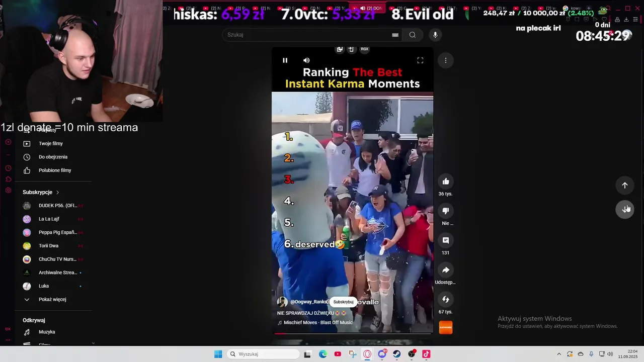
Task: Click the RGX button above the video
Action: click(x=364, y=49)
